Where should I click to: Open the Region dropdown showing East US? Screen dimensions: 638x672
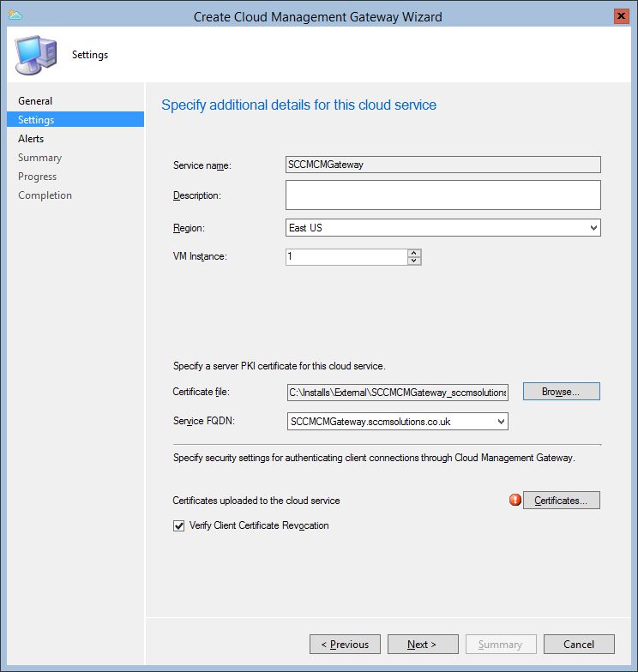(x=442, y=228)
